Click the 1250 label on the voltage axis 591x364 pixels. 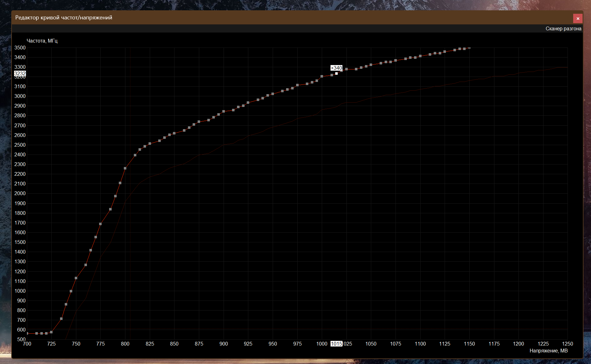point(568,344)
